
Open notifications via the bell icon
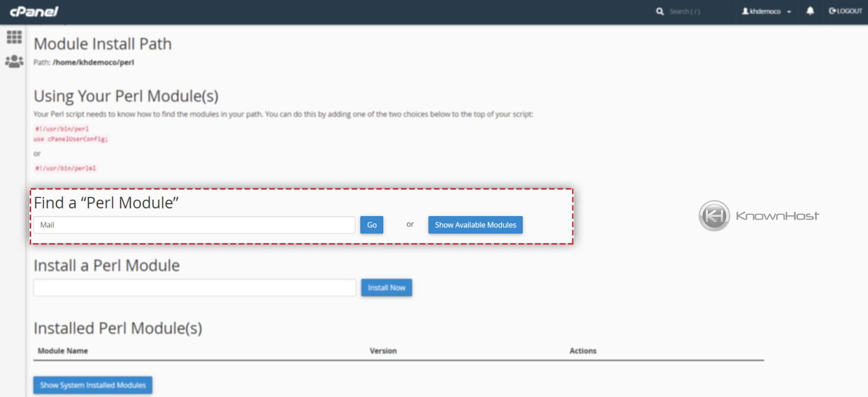tap(810, 11)
